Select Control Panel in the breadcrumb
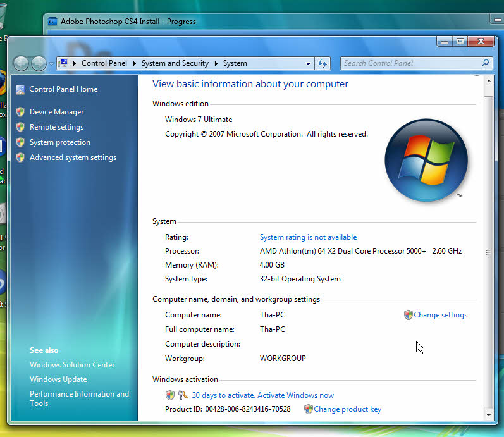Viewport: 504px width, 437px height. [x=104, y=63]
